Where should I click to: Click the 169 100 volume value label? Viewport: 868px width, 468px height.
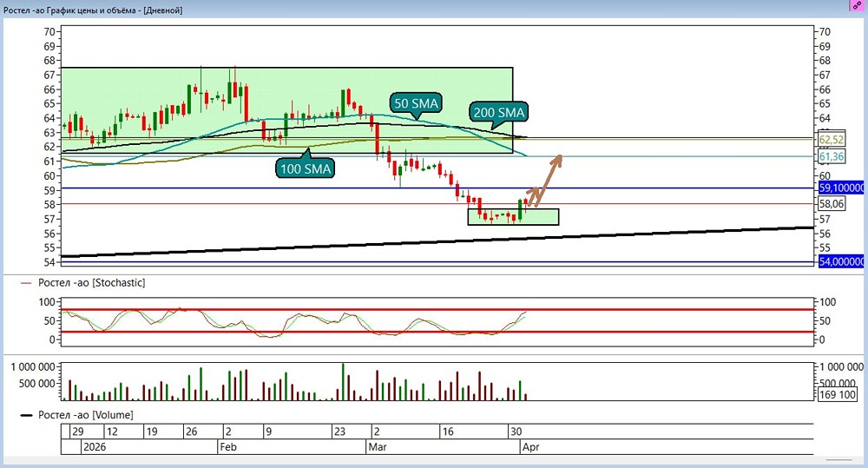(838, 394)
